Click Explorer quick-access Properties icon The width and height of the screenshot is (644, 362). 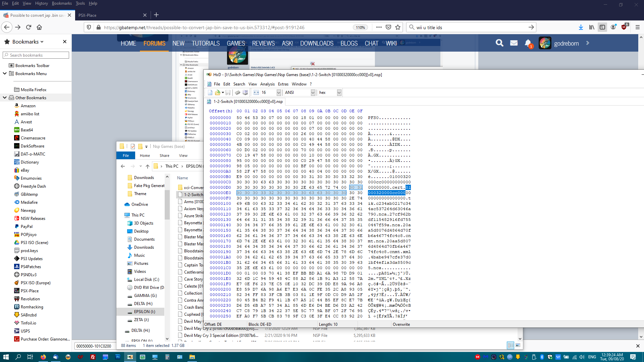click(133, 146)
